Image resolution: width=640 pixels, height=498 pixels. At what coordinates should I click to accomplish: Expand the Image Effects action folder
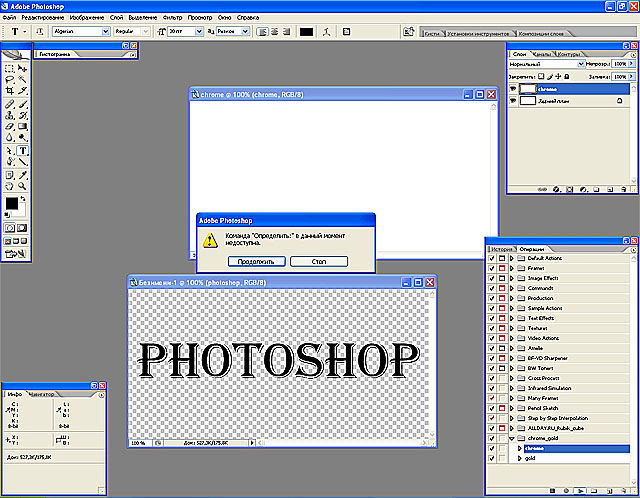(x=512, y=278)
